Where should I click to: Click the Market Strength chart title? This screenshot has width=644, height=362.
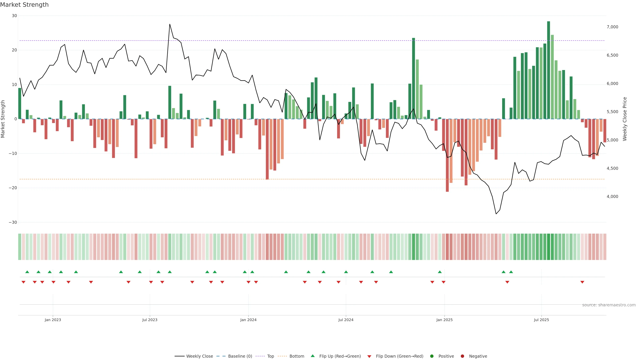point(24,5)
